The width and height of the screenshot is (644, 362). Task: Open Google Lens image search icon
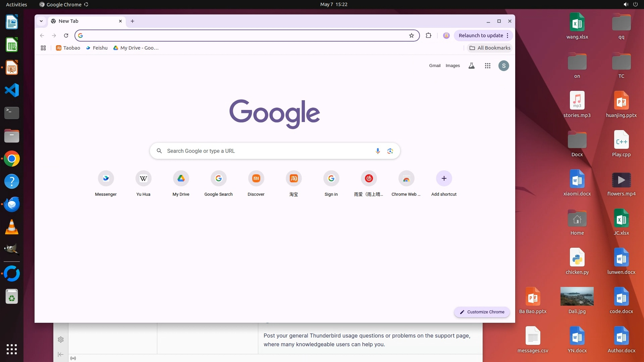390,151
